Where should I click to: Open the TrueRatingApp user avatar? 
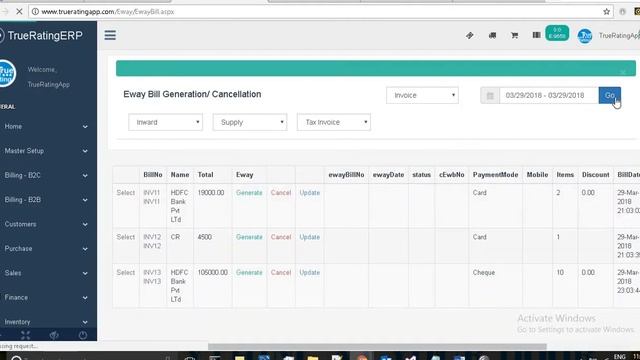click(585, 36)
